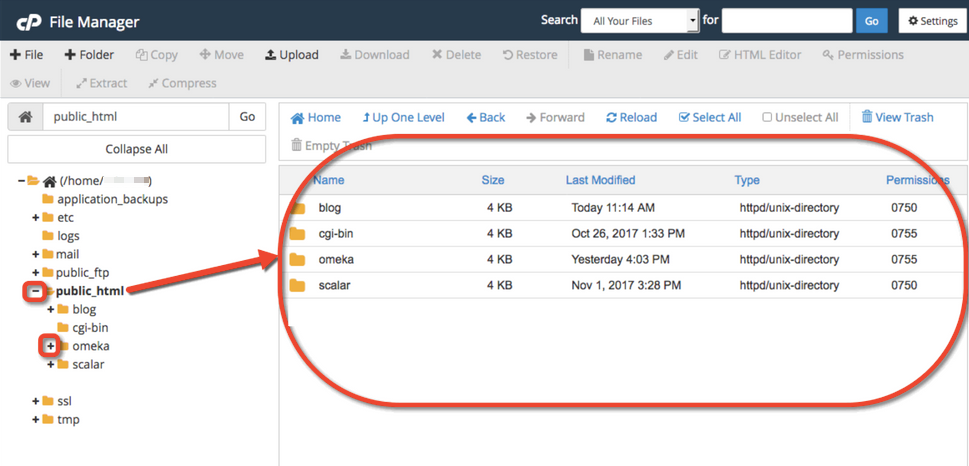The image size is (969, 466).
Task: Click Up One Level
Action: (x=404, y=117)
